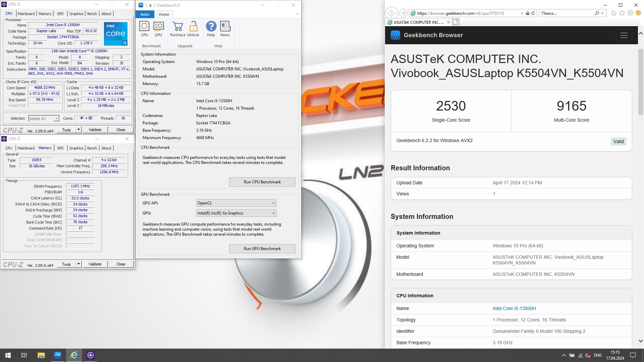Click the browser Forward arrow button

coord(404,13)
